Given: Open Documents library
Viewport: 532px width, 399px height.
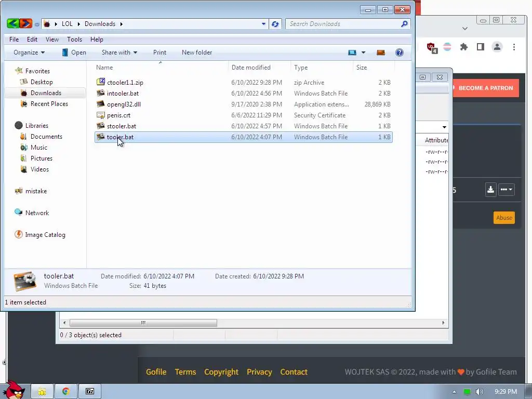Looking at the screenshot, I should click(46, 137).
